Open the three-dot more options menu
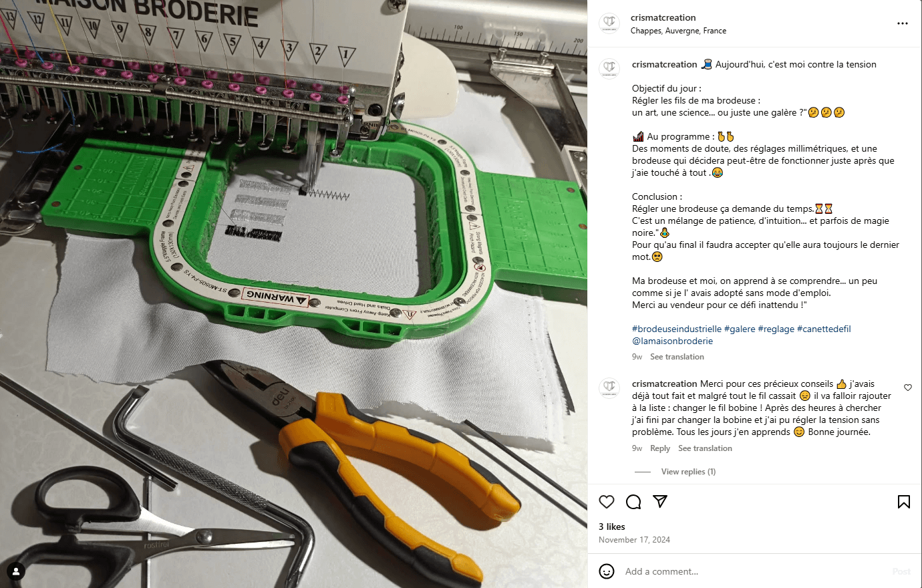Viewport: 922px width, 588px height. [903, 23]
